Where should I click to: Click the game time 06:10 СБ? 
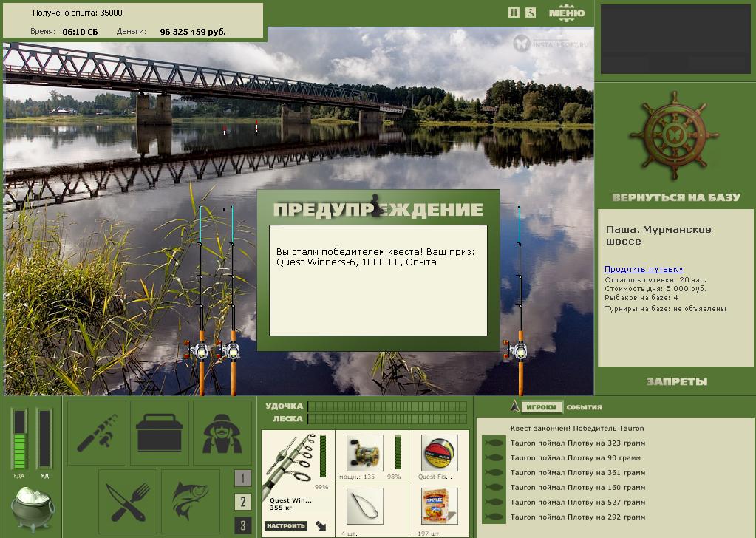(x=80, y=32)
